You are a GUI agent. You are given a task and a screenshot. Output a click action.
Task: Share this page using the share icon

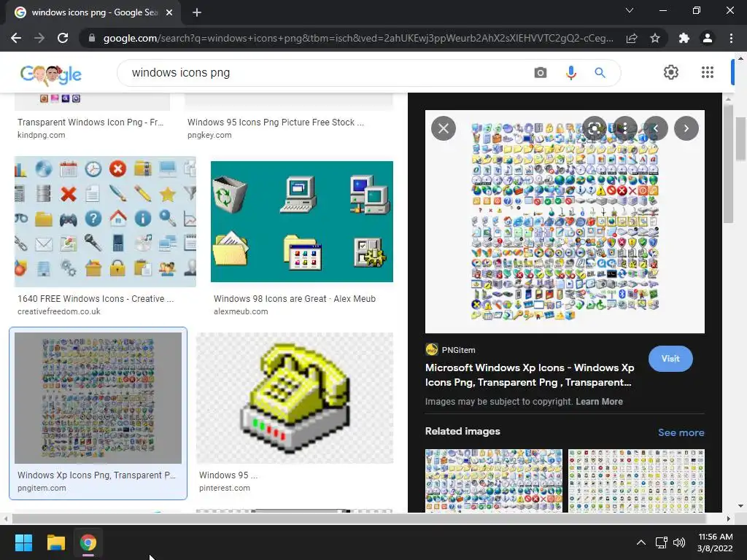632,38
